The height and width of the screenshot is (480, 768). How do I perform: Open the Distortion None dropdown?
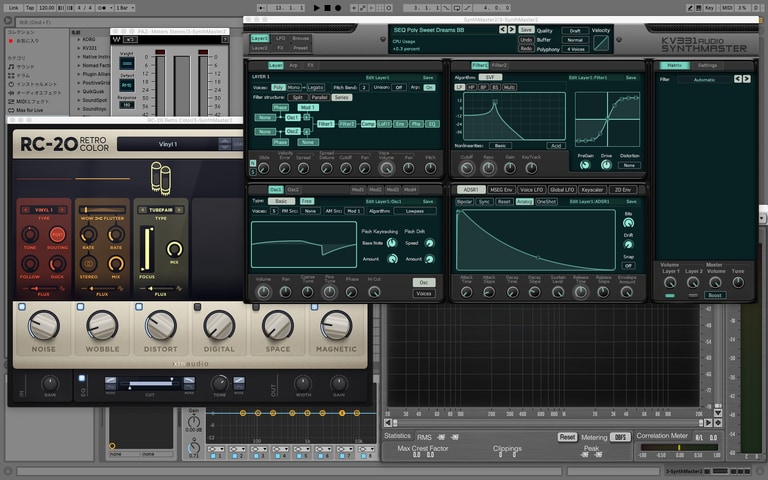tap(629, 166)
